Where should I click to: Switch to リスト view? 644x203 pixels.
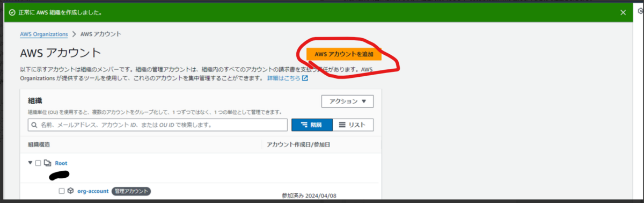353,125
